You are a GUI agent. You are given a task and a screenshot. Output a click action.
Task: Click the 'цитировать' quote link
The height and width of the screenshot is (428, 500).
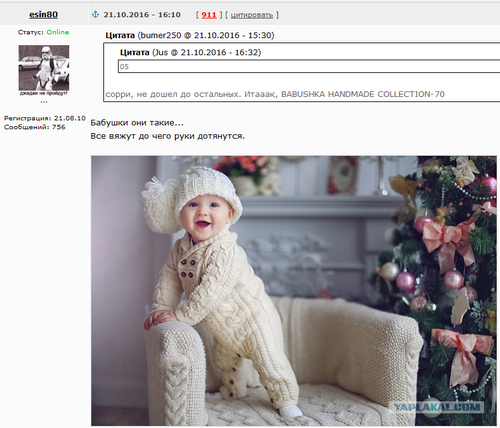[252, 15]
